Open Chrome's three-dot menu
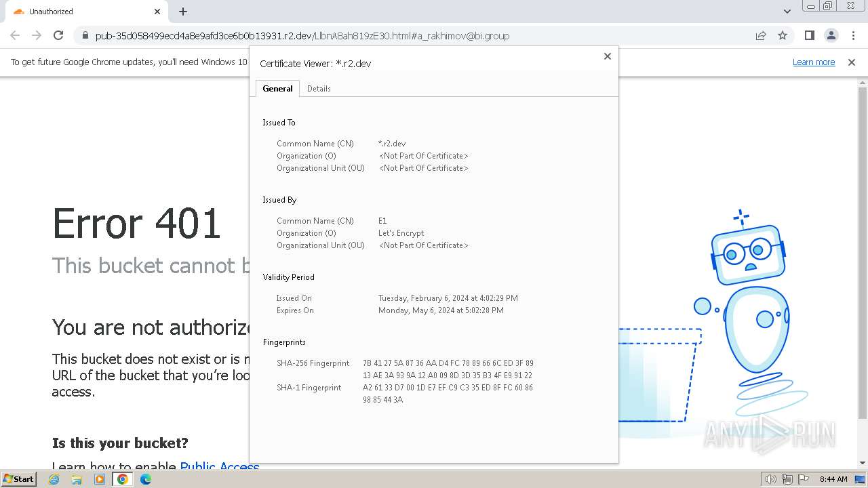The width and height of the screenshot is (868, 488). (x=852, y=35)
